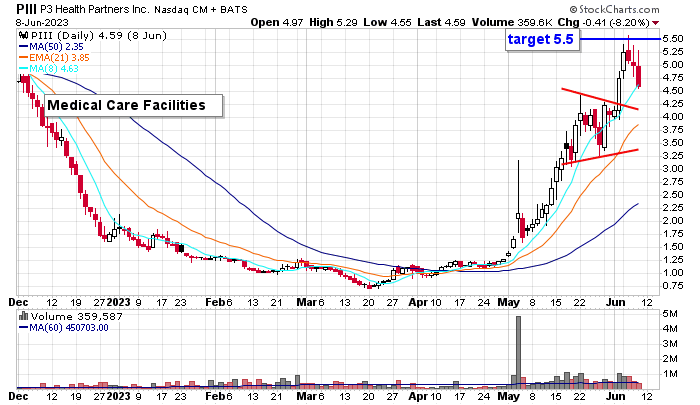Click the 4.25 price axis label
700x405 pixels.
click(673, 104)
